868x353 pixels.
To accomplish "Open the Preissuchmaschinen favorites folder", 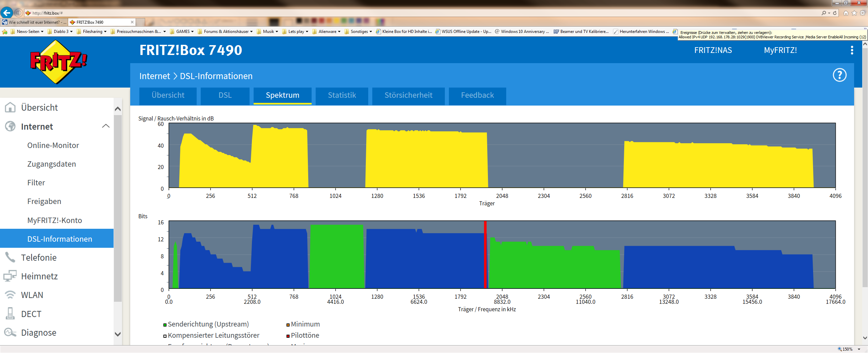I will (138, 32).
